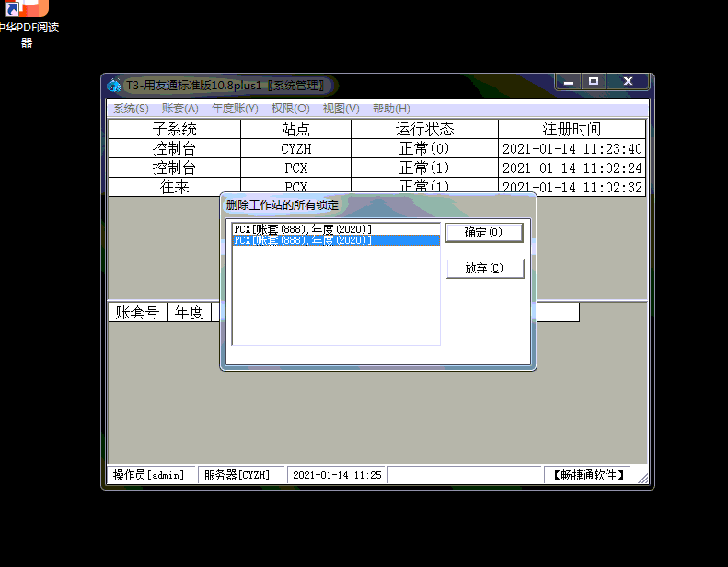Open the 帮助(H) menu

click(x=391, y=109)
